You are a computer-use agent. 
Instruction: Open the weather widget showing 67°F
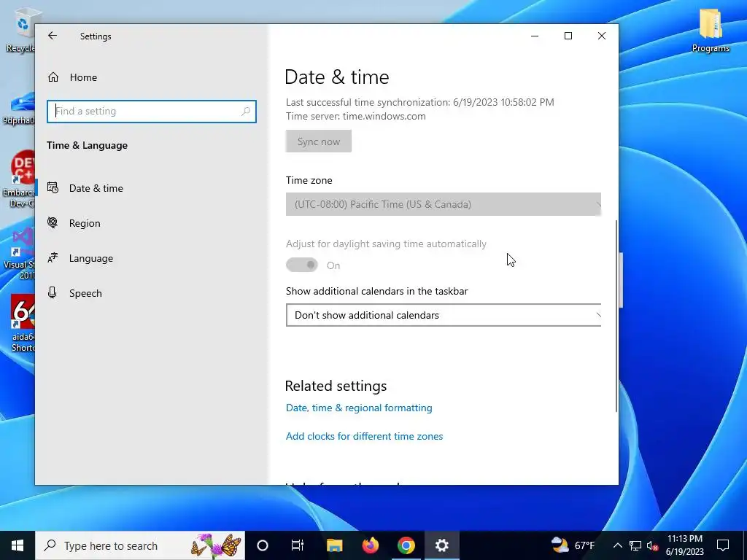pyautogui.click(x=573, y=545)
